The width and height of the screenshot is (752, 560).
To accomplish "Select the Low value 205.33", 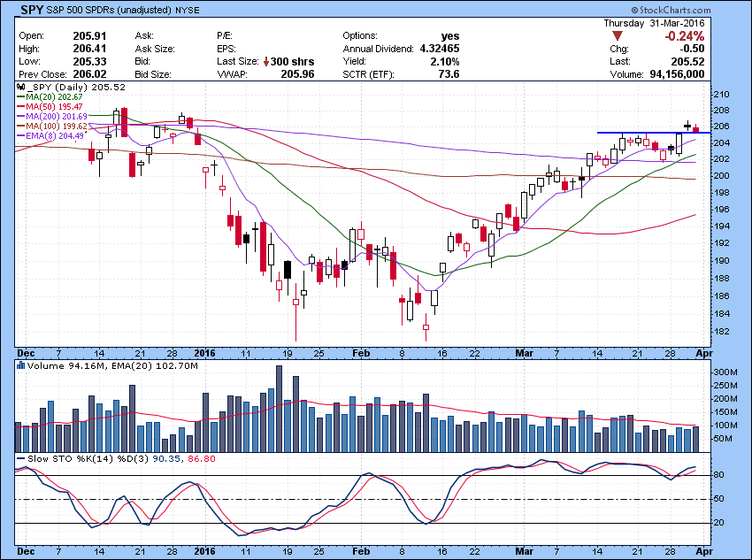I will (x=89, y=62).
